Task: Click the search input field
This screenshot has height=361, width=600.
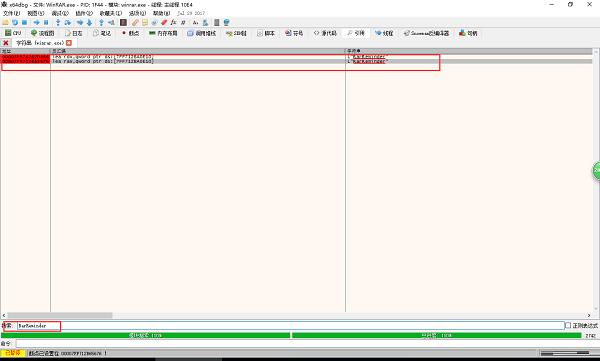Action: click(x=290, y=325)
